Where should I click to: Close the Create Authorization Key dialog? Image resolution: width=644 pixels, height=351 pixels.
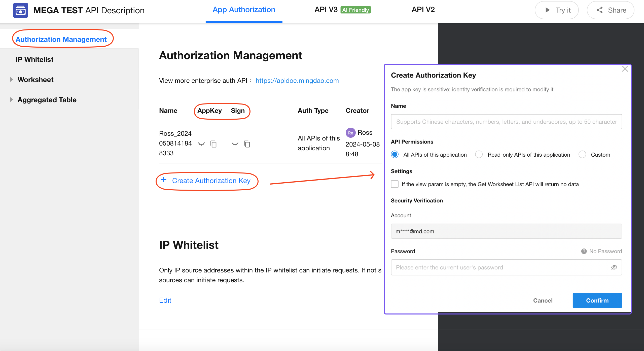pyautogui.click(x=625, y=69)
